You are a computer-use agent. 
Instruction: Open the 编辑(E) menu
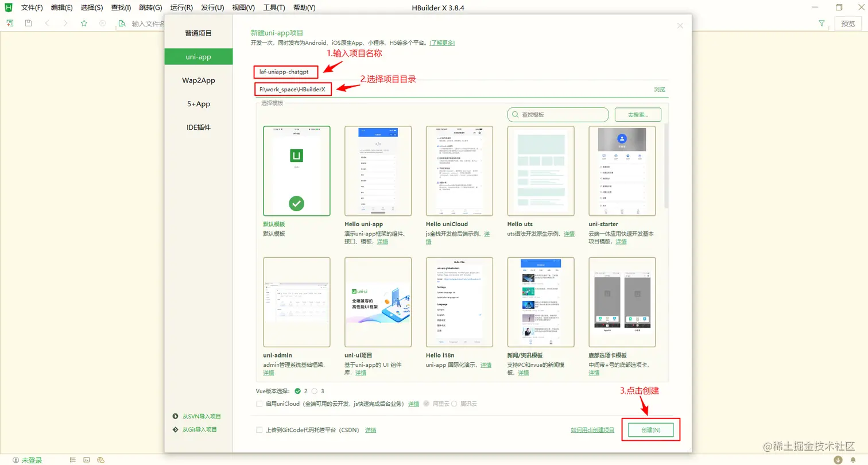coord(61,8)
